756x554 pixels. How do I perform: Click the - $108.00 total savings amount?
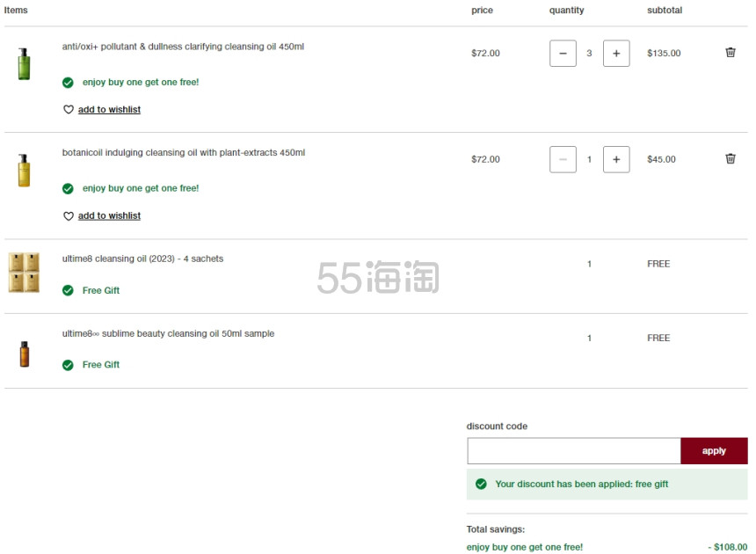coord(728,547)
